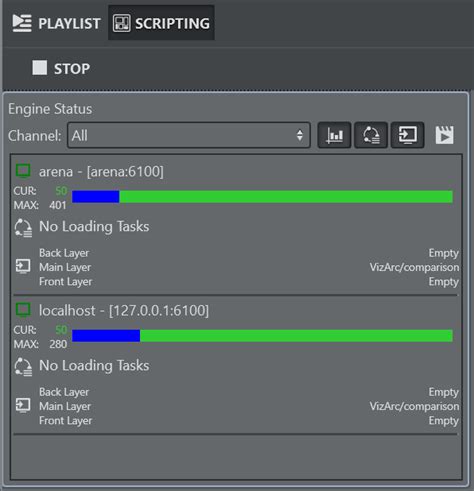Click the localhost performance bar
This screenshot has width=474, height=491.
point(262,336)
